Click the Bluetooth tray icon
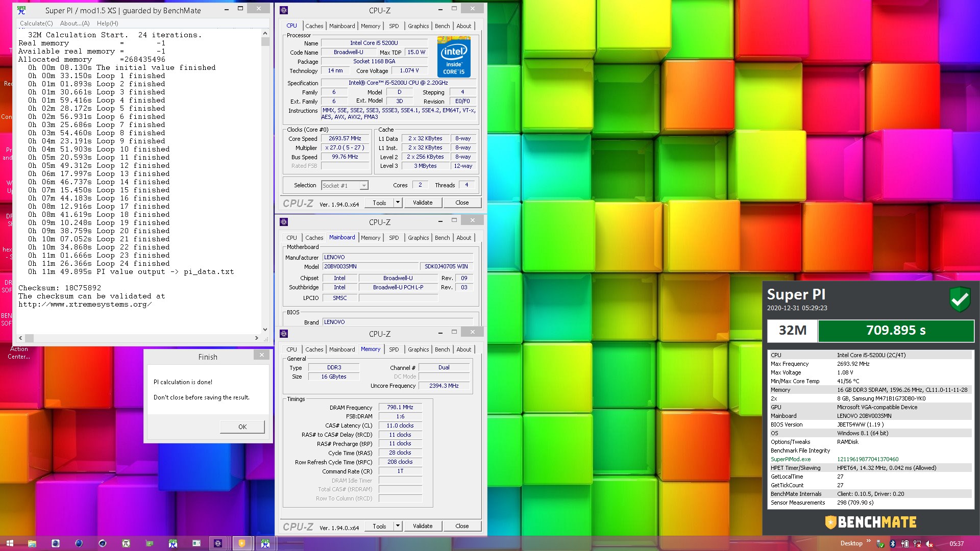This screenshot has height=551, width=980. (893, 544)
